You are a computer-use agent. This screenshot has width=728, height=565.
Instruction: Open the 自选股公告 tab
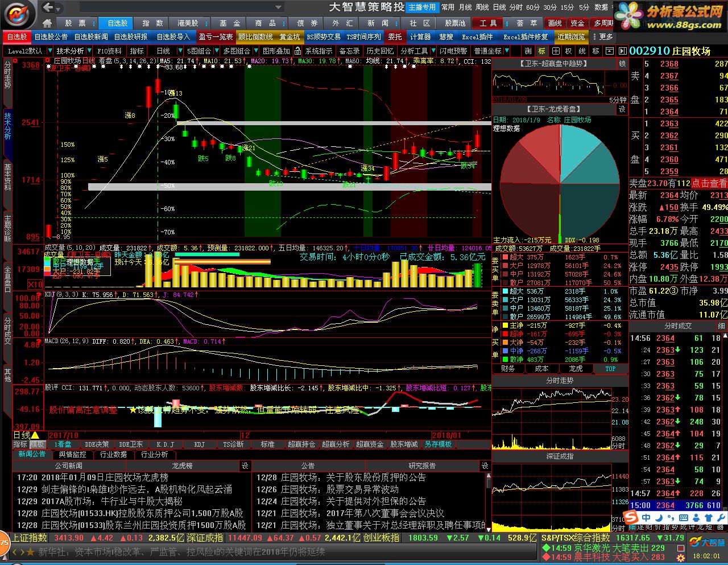pyautogui.click(x=51, y=36)
